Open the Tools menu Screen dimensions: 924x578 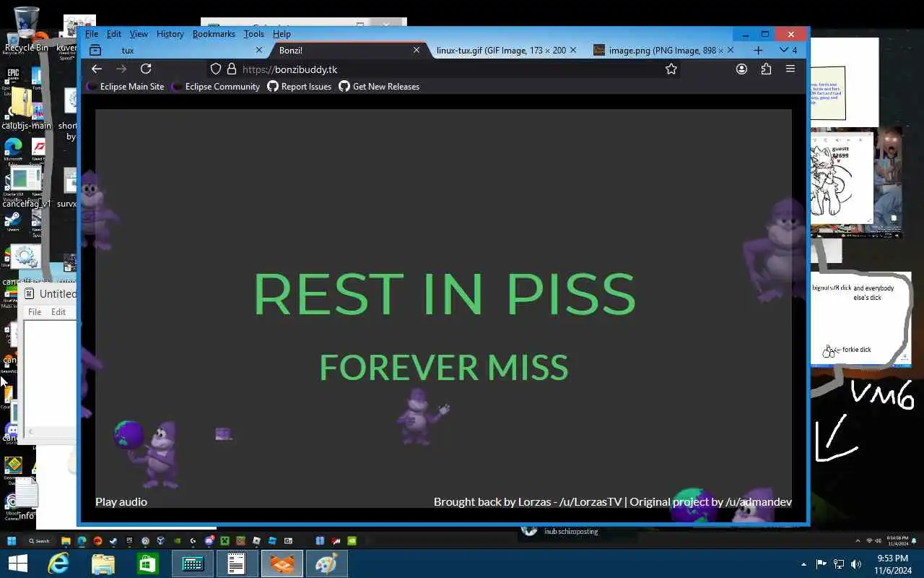[253, 34]
